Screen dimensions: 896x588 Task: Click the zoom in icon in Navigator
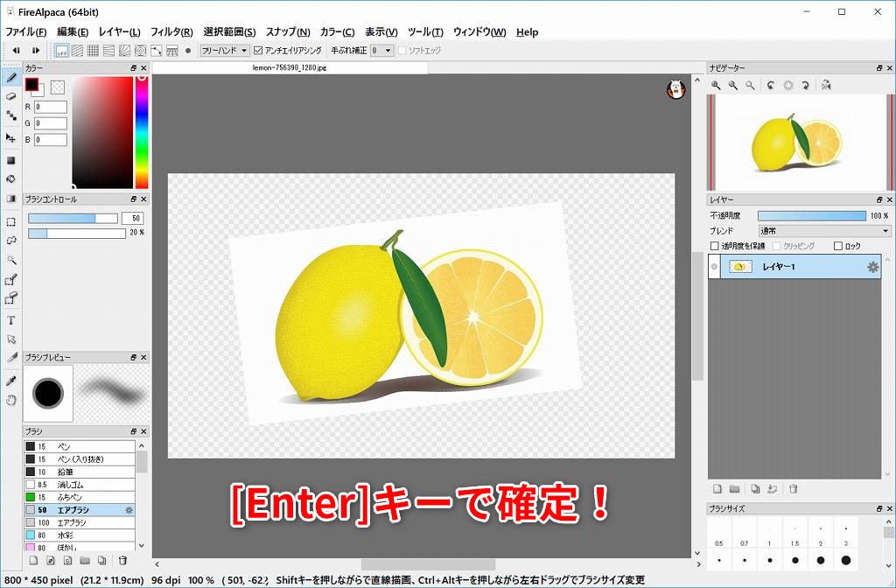tap(716, 85)
